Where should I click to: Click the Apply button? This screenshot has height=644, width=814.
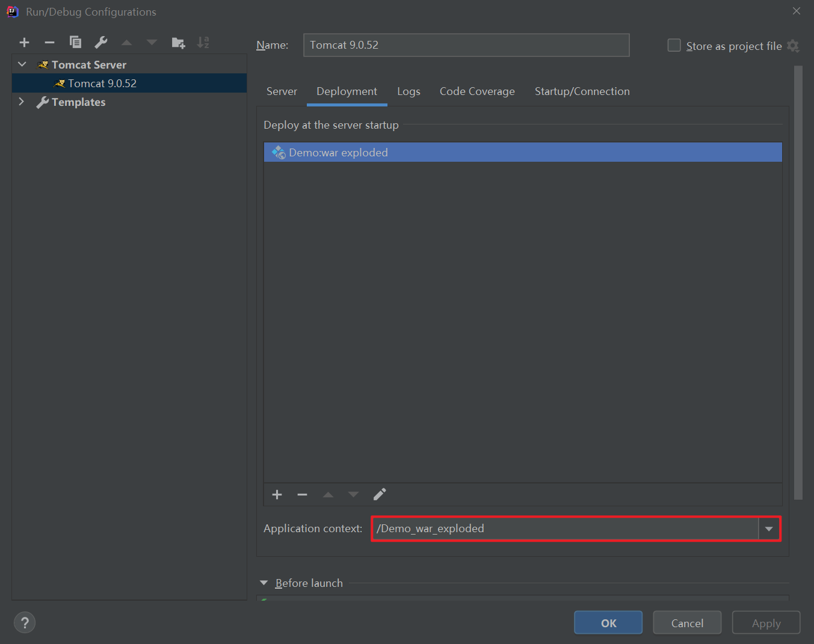[x=766, y=623]
